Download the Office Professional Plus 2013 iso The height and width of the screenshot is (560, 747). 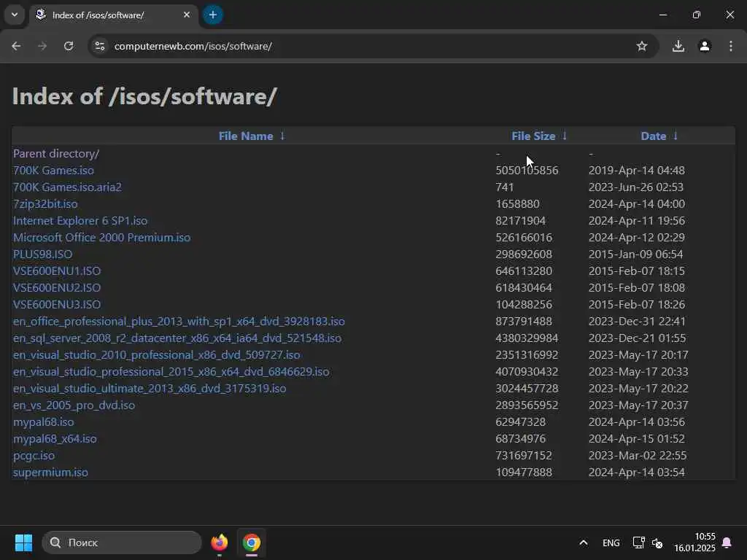(179, 322)
